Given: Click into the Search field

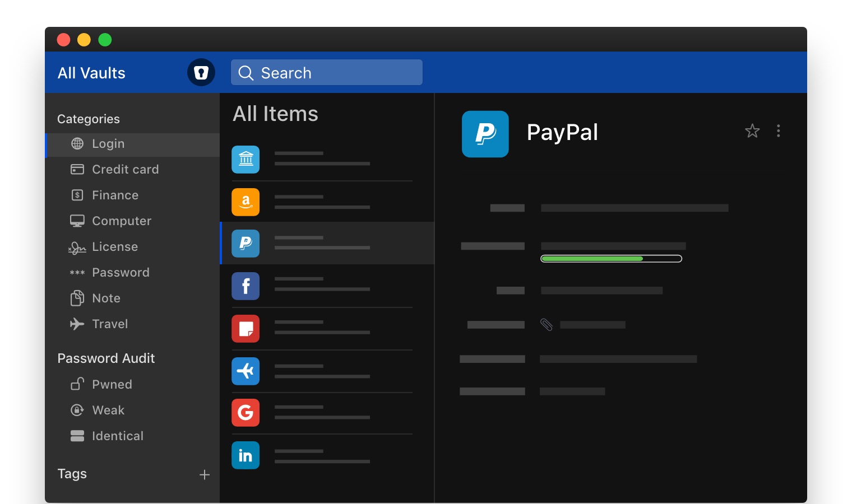Looking at the screenshot, I should (327, 73).
